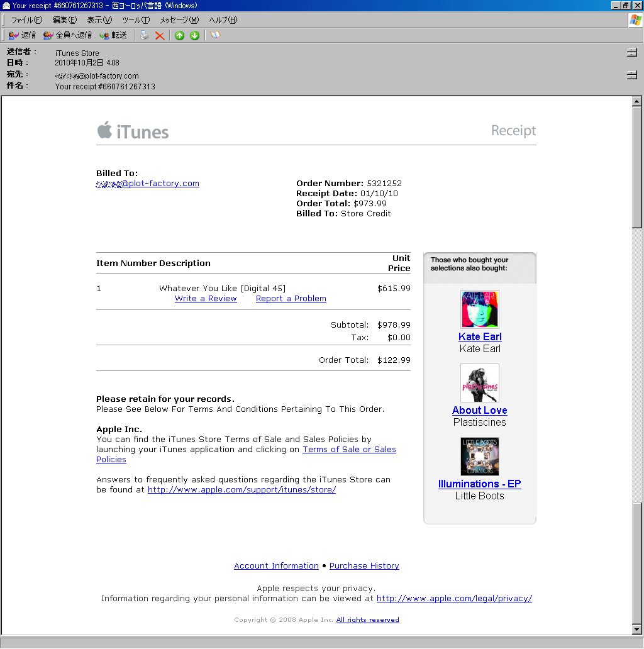Click the billed-to plot-factory.com email link
The height and width of the screenshot is (649, 644).
click(x=148, y=184)
